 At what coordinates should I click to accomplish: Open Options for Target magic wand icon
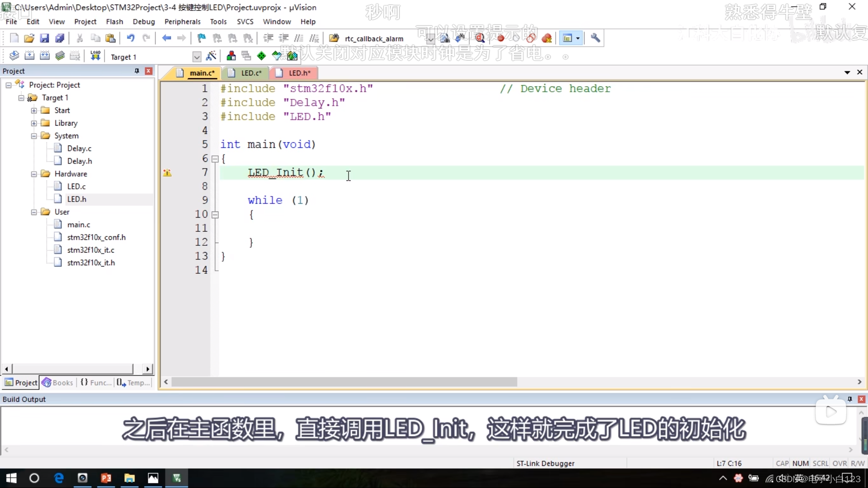click(211, 56)
